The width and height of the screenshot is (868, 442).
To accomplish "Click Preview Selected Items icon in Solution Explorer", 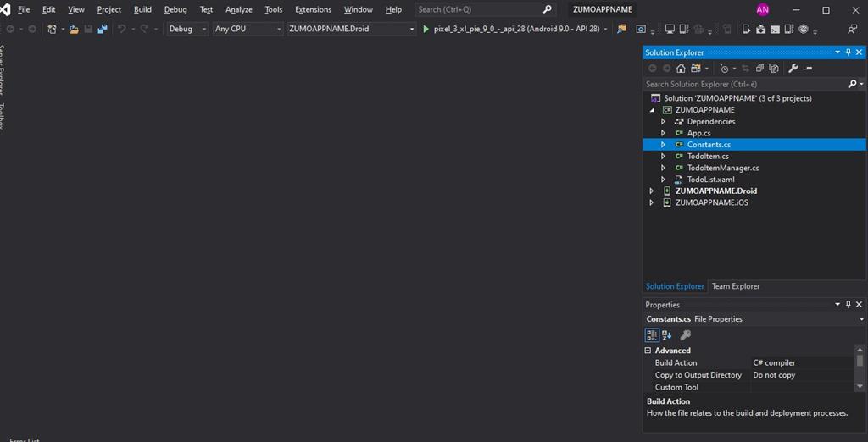I will click(x=808, y=68).
